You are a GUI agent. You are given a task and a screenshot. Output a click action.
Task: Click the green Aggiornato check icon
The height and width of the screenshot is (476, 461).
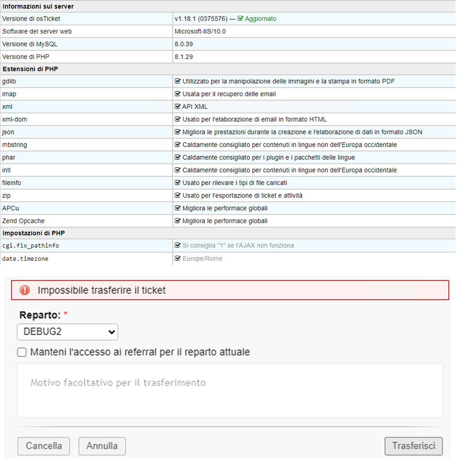click(x=240, y=19)
